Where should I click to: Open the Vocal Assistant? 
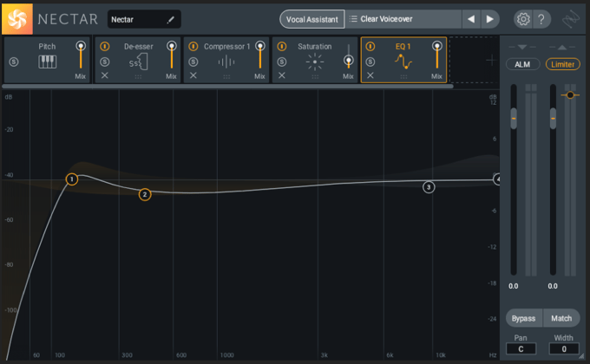coord(312,19)
